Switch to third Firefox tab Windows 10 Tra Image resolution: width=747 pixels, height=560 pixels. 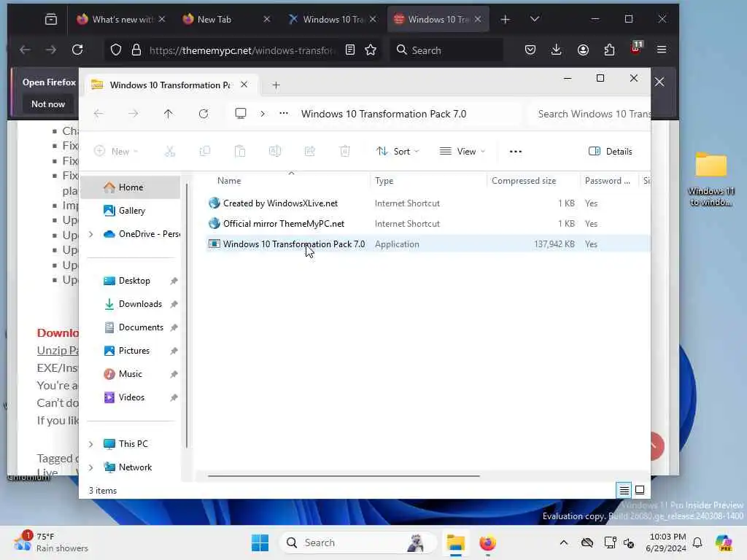(x=333, y=19)
